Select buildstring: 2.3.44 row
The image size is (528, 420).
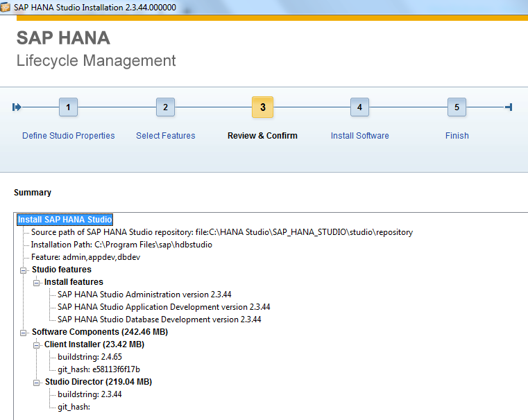click(x=90, y=394)
